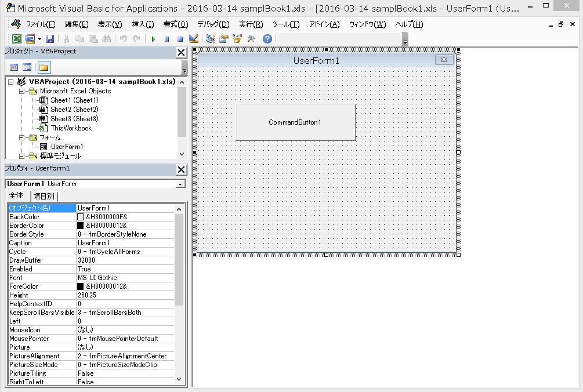The width and height of the screenshot is (583, 392).
Task: Select the BorderStyle property row
Action: [91, 234]
